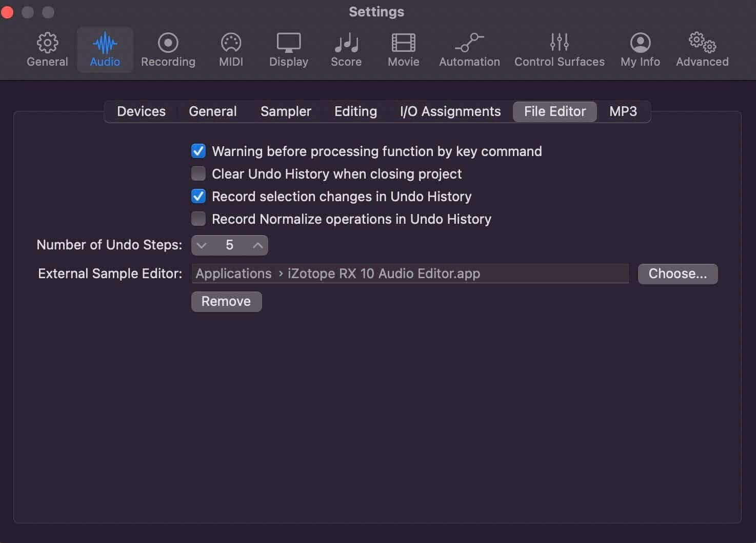Open the Recording settings icon
This screenshot has width=756, height=543.
(168, 43)
